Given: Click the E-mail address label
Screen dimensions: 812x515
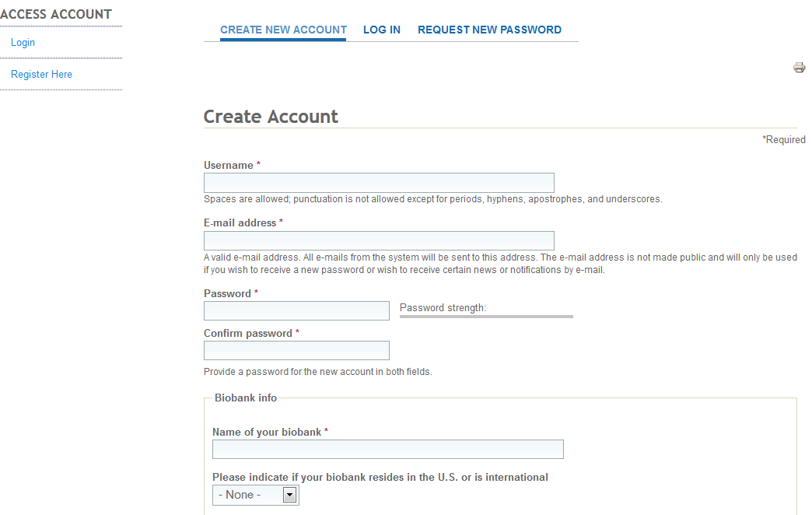Looking at the screenshot, I should [240, 222].
